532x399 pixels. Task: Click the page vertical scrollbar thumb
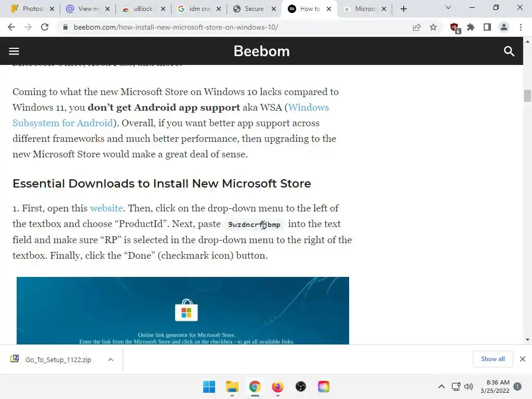pos(527,96)
